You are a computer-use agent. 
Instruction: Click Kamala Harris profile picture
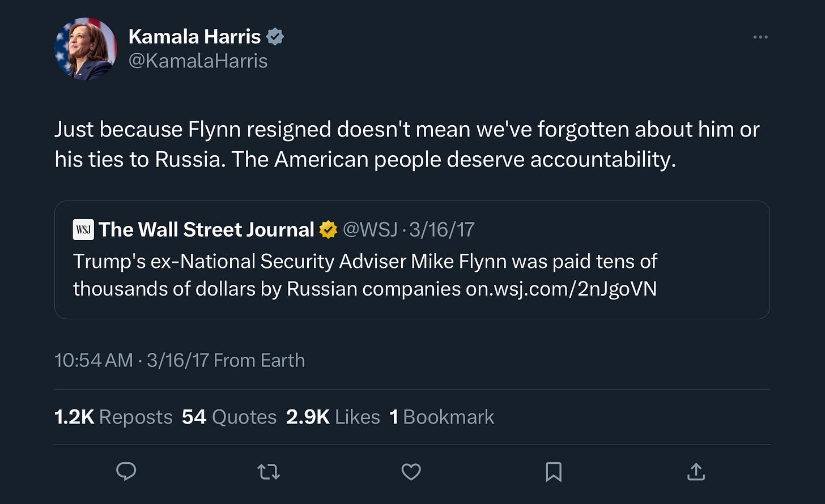click(86, 49)
